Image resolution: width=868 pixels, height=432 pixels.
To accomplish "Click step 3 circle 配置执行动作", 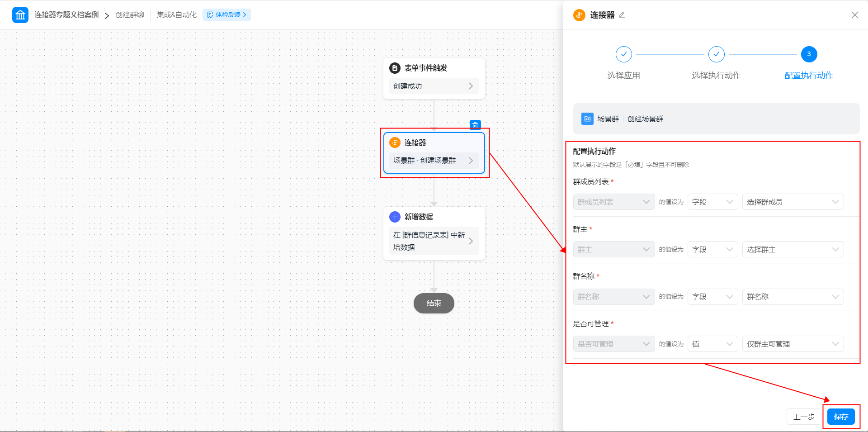I will (x=809, y=54).
